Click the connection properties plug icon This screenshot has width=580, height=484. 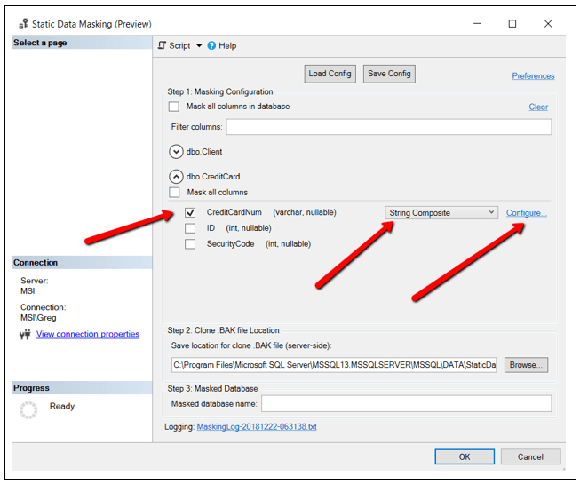point(25,335)
